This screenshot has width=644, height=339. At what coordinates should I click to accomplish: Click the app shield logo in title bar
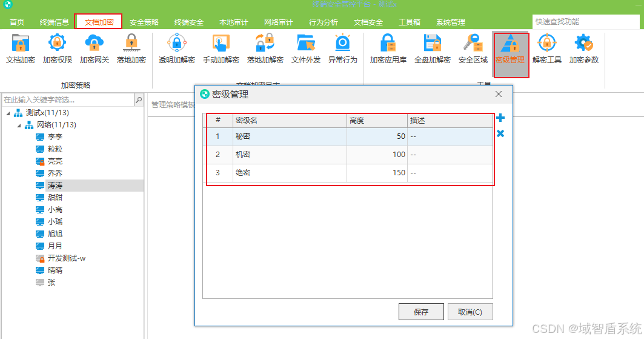click(x=7, y=4)
